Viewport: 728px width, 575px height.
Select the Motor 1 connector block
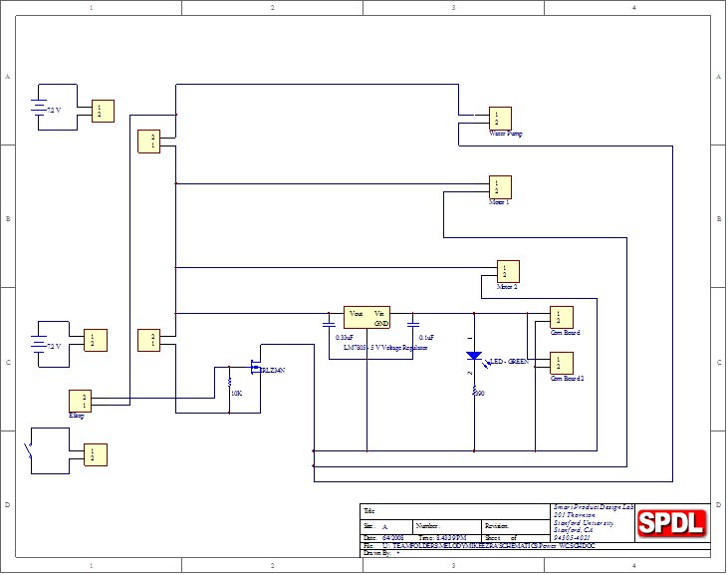point(499,186)
